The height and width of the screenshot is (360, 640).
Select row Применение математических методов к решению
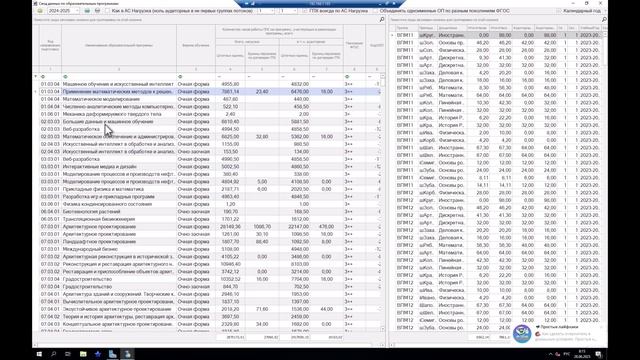pos(210,92)
